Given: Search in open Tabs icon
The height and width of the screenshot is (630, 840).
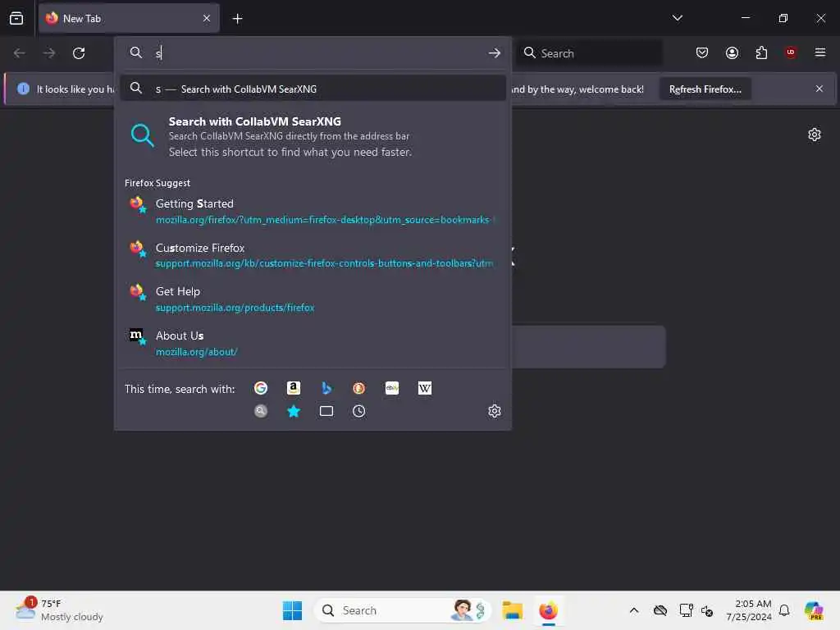Looking at the screenshot, I should [x=326, y=411].
